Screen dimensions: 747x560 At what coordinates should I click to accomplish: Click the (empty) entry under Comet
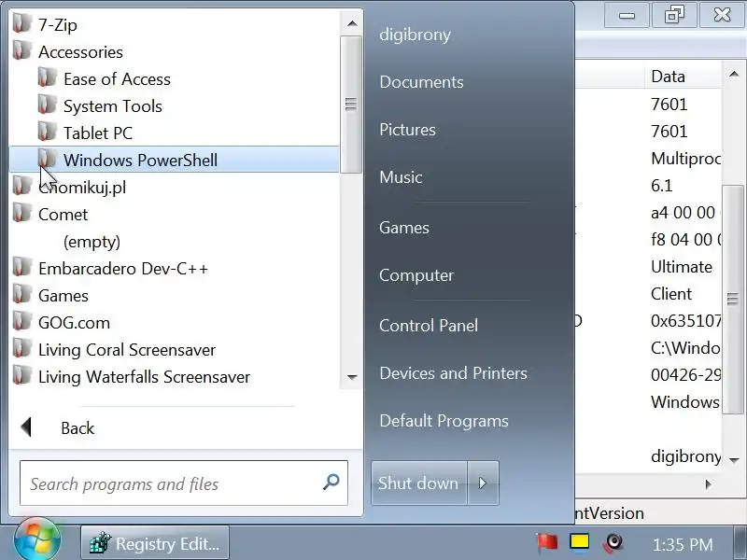click(x=92, y=242)
